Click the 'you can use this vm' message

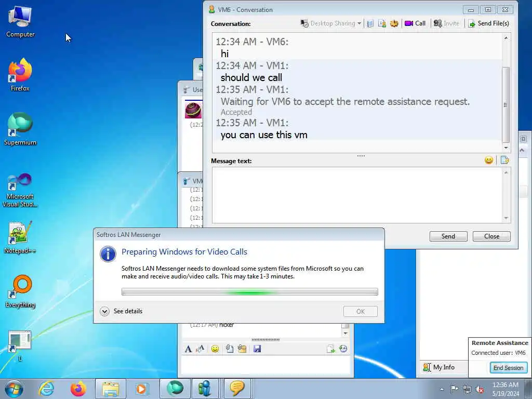(264, 135)
